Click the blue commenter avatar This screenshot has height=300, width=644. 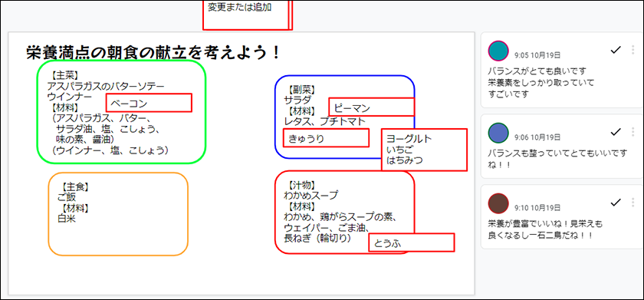[x=498, y=133]
